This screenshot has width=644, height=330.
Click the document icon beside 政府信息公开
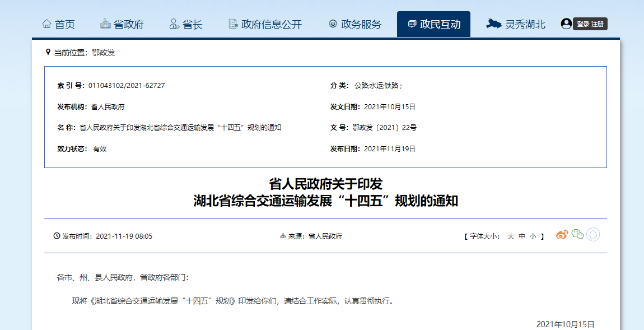point(233,24)
